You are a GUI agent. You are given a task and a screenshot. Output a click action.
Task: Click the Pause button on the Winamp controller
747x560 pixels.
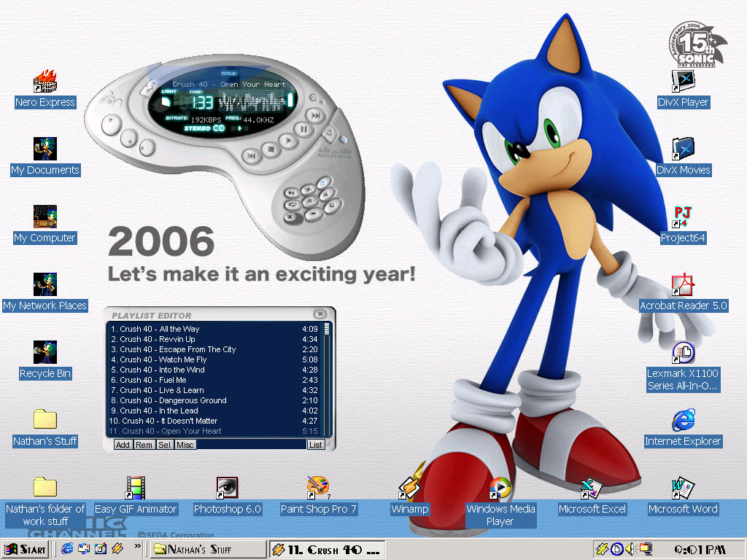pyautogui.click(x=304, y=129)
